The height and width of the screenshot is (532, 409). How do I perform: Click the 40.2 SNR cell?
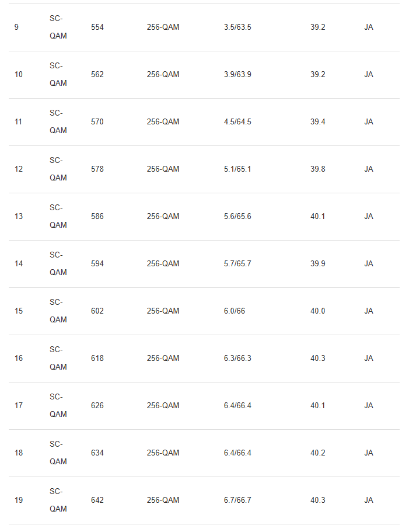coord(318,453)
